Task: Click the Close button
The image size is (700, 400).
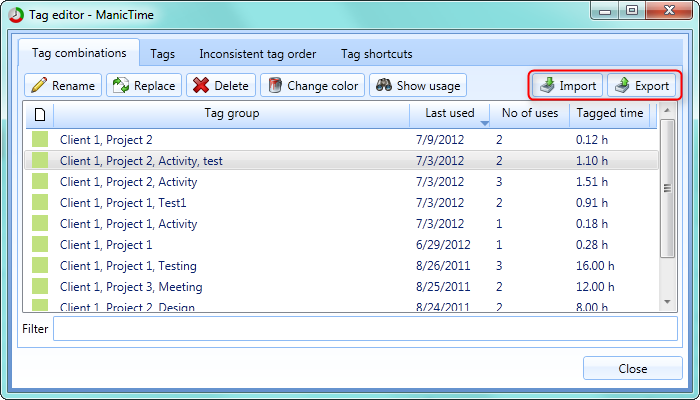Action: coord(633,368)
